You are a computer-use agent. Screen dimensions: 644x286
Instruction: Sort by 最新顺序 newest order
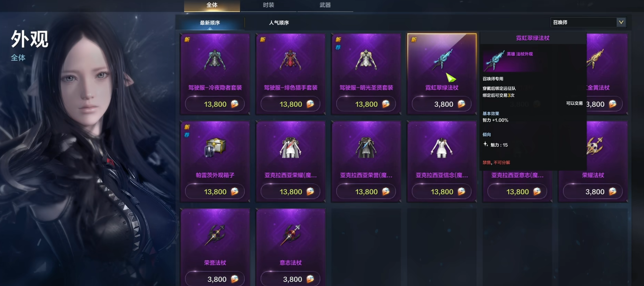click(210, 23)
